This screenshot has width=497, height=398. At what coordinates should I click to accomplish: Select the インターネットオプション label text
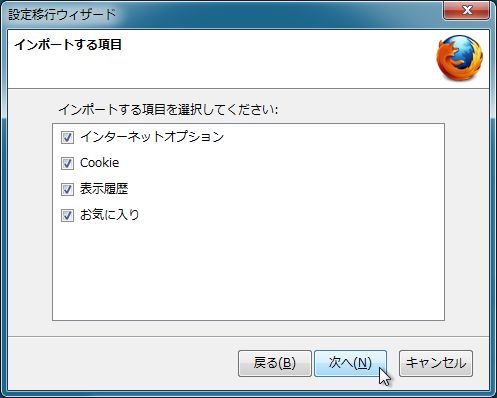click(152, 137)
